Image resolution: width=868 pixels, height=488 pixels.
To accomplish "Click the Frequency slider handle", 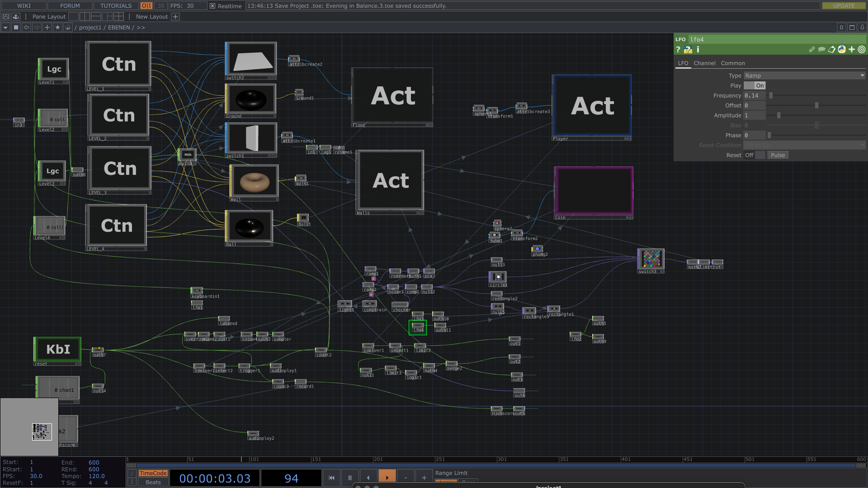I will pyautogui.click(x=771, y=96).
